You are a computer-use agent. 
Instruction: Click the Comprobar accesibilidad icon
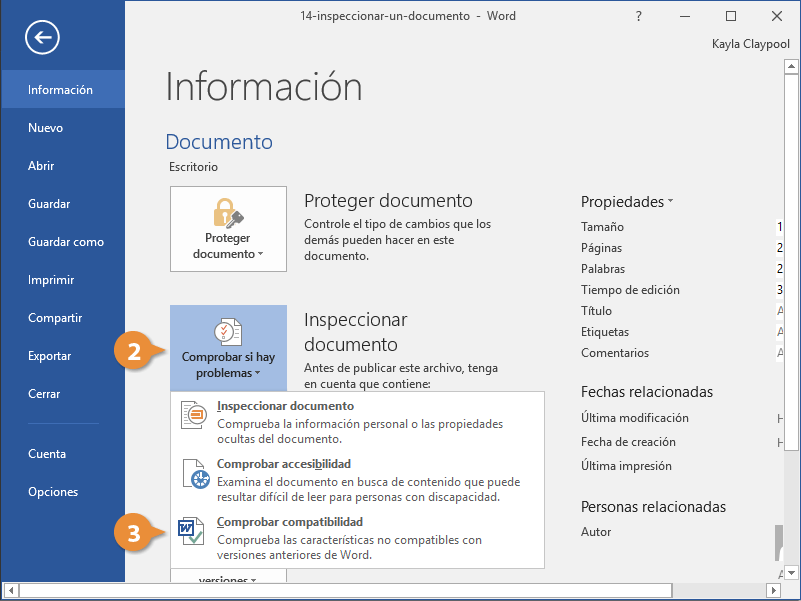(x=193, y=474)
